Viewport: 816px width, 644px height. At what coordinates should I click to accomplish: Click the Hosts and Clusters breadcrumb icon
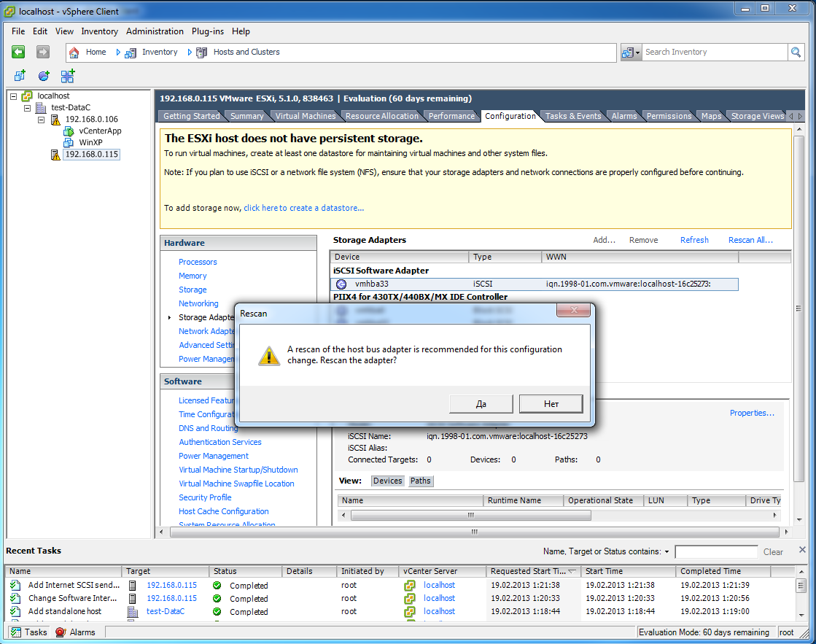coord(201,52)
